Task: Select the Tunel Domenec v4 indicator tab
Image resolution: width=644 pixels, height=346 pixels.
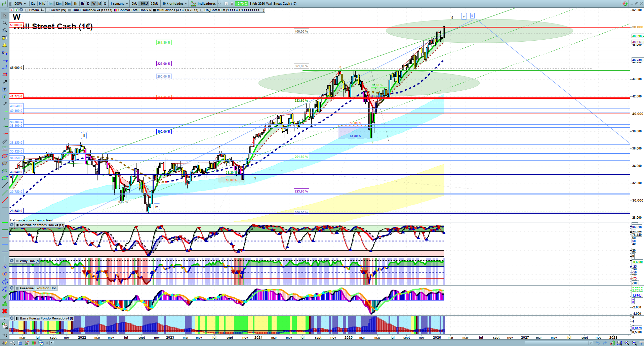Action: 90,10
